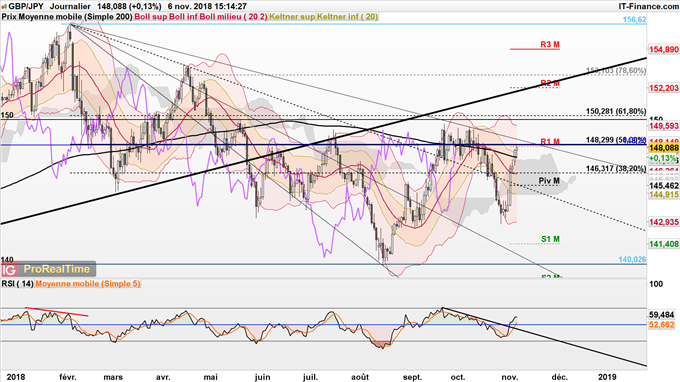680x382 pixels.
Task: Click the sept. time axis label
Action: (412, 377)
